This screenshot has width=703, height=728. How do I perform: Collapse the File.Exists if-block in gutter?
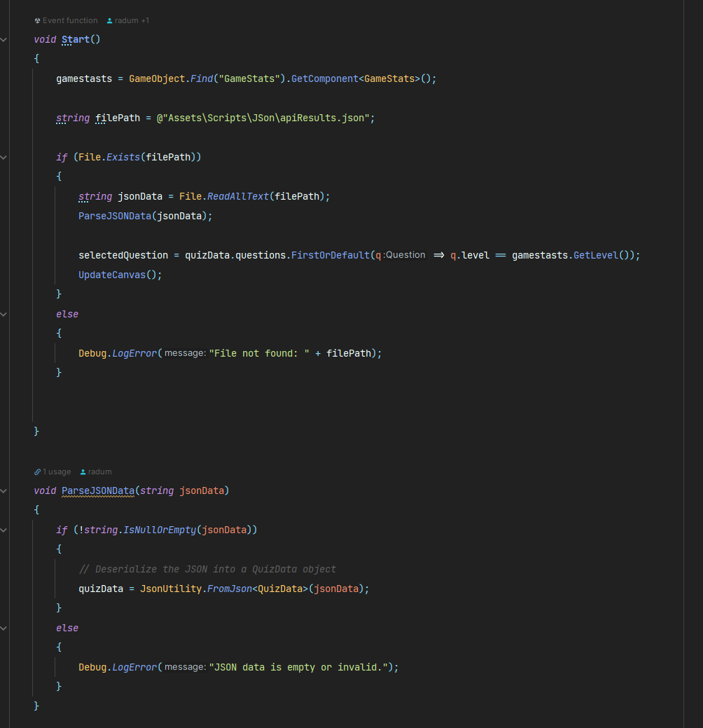pyautogui.click(x=4, y=158)
